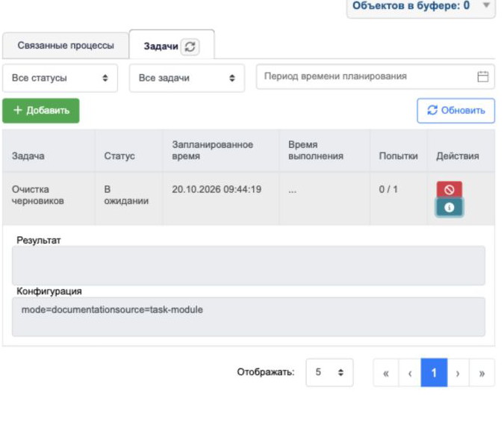Go to next page

coord(458,373)
